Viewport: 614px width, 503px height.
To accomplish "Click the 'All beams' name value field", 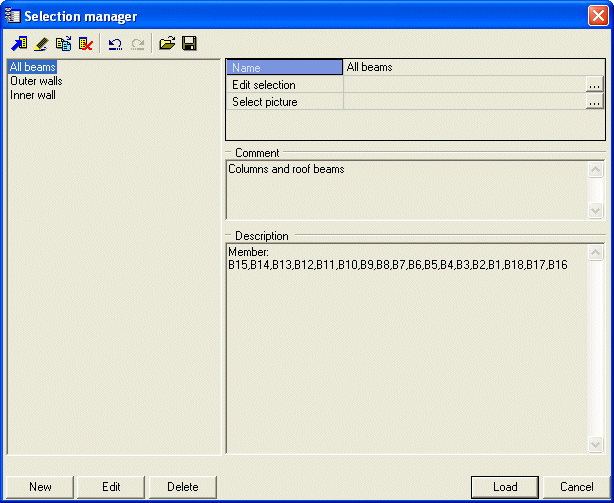I will click(473, 67).
